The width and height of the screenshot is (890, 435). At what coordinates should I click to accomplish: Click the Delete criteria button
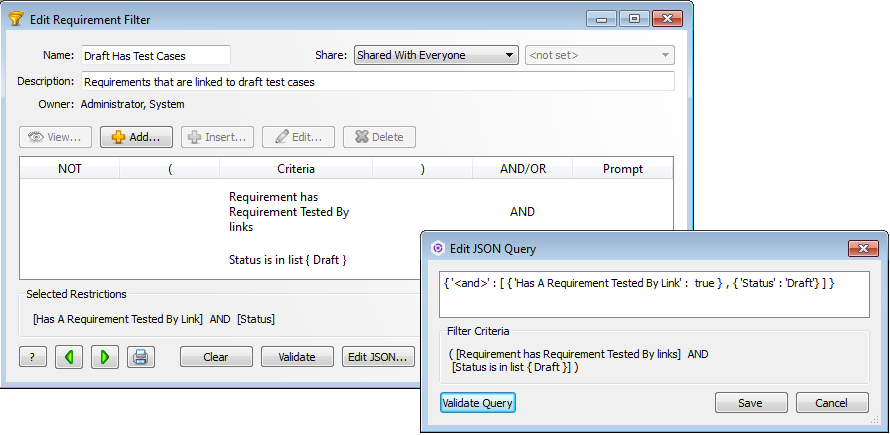click(379, 137)
